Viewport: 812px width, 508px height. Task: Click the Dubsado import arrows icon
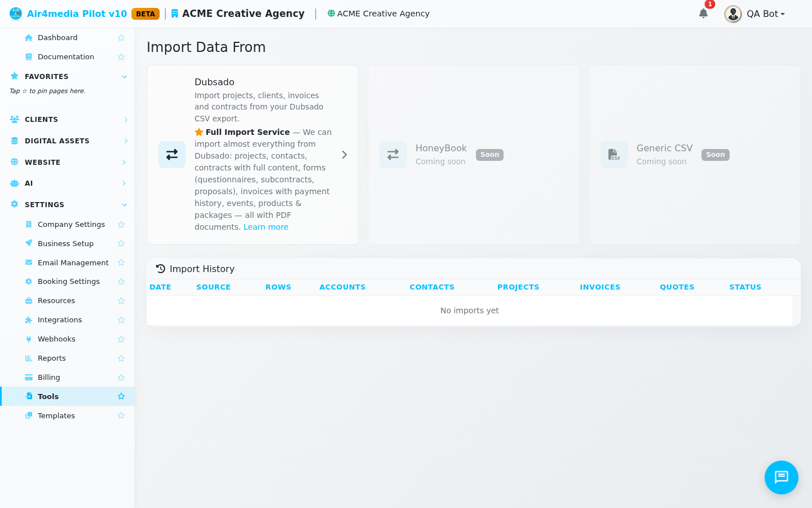(172, 155)
